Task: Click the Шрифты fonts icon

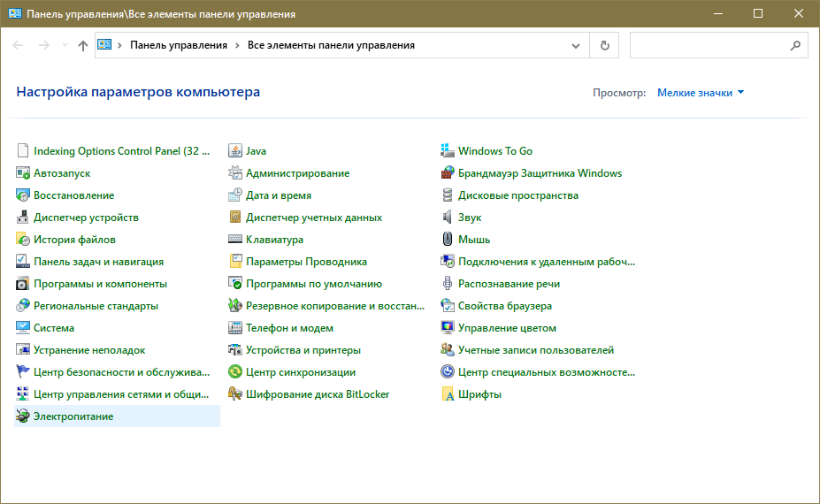Action: 448,394
